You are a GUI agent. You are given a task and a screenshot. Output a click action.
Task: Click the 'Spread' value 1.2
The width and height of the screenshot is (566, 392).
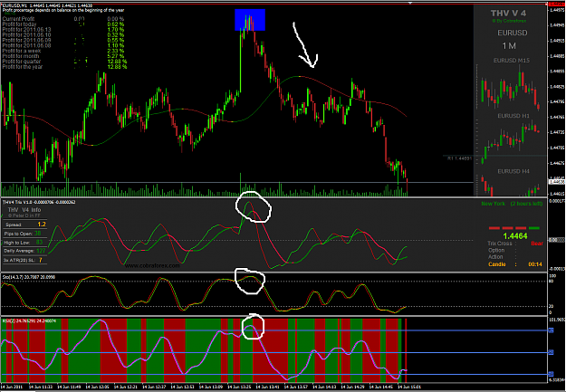pyautogui.click(x=42, y=225)
